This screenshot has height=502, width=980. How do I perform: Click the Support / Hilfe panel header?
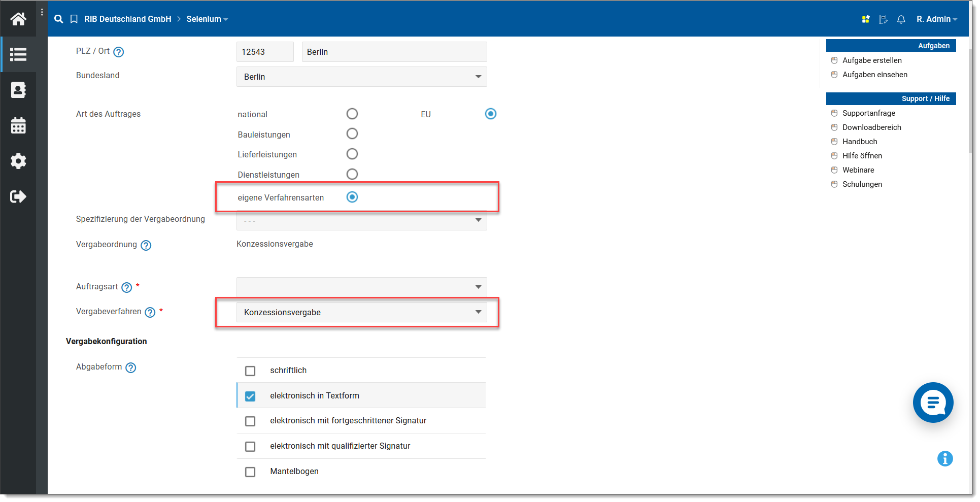[x=891, y=98]
